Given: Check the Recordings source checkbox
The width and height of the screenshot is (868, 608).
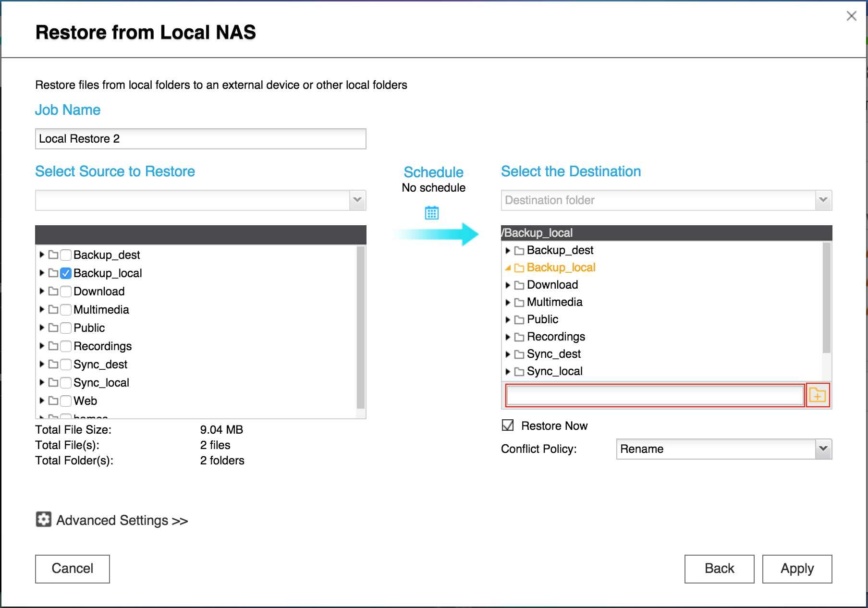Looking at the screenshot, I should pyautogui.click(x=66, y=346).
